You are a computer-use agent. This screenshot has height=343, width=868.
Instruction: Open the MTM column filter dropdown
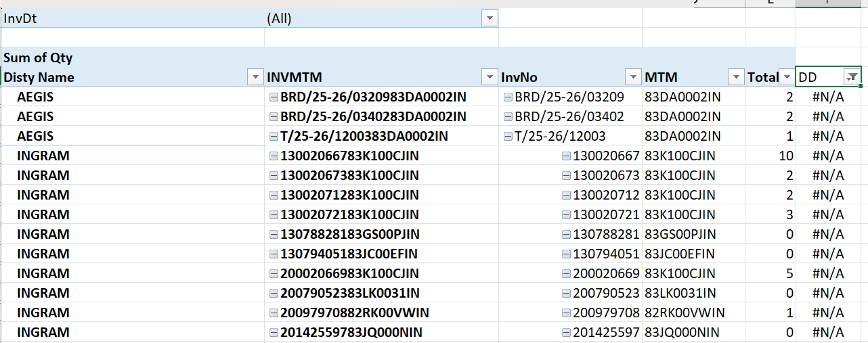tap(735, 77)
